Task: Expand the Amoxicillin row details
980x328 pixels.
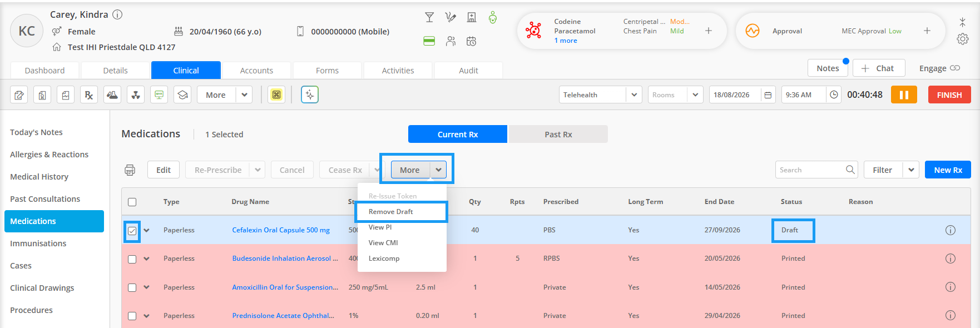Action: coord(147,287)
